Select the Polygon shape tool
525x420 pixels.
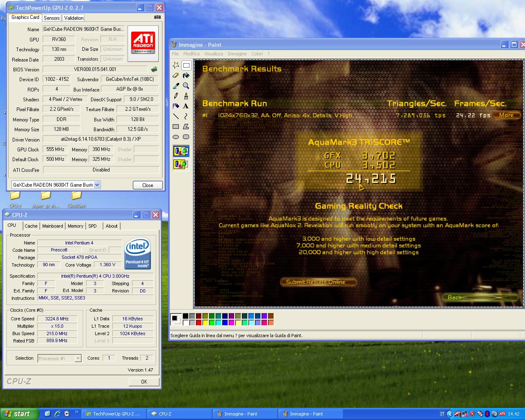coord(186,126)
